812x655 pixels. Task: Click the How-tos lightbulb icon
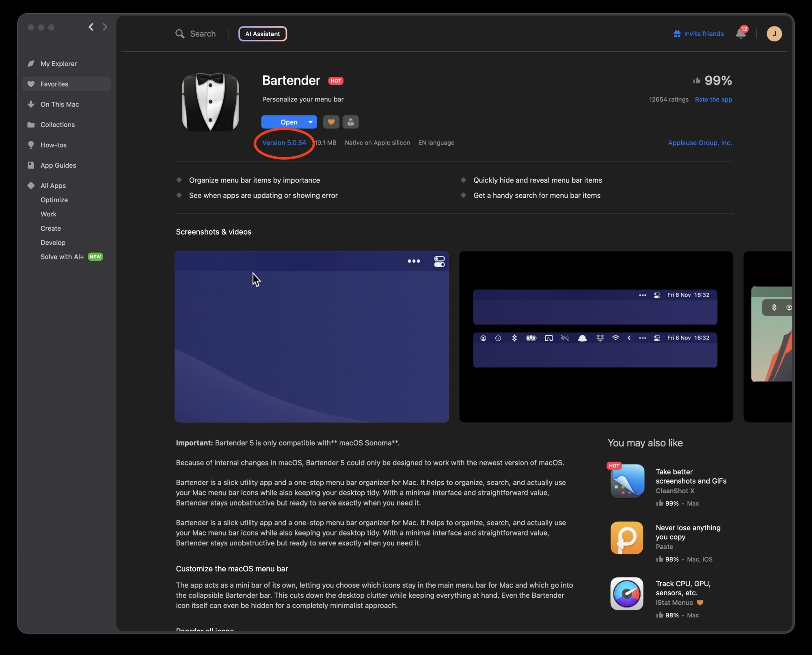pos(31,145)
